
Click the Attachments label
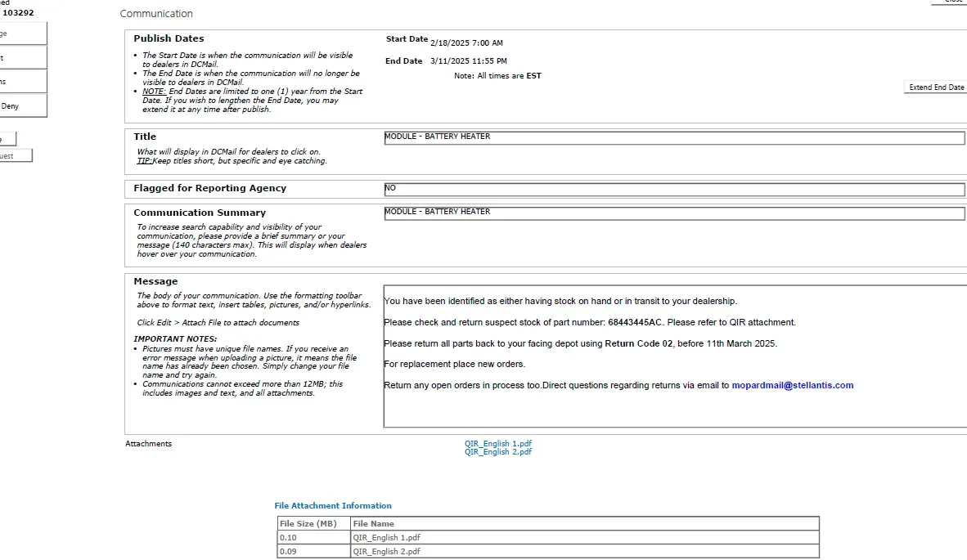click(x=149, y=444)
